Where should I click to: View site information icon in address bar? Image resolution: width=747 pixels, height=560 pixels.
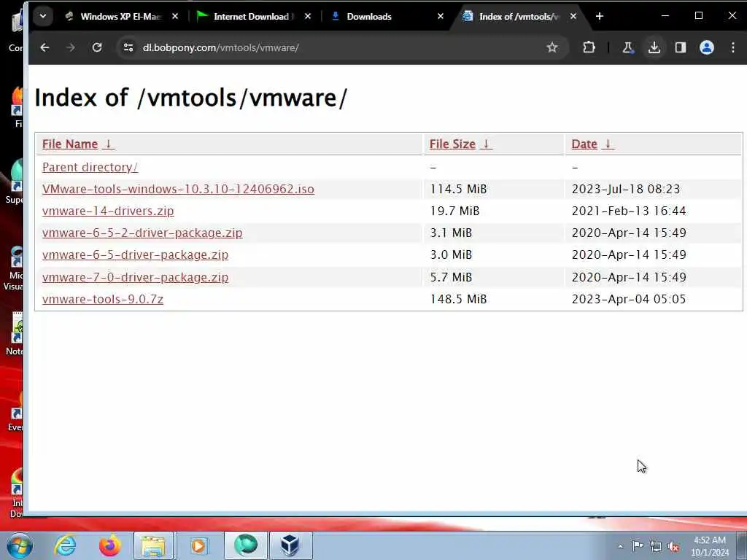pos(128,47)
